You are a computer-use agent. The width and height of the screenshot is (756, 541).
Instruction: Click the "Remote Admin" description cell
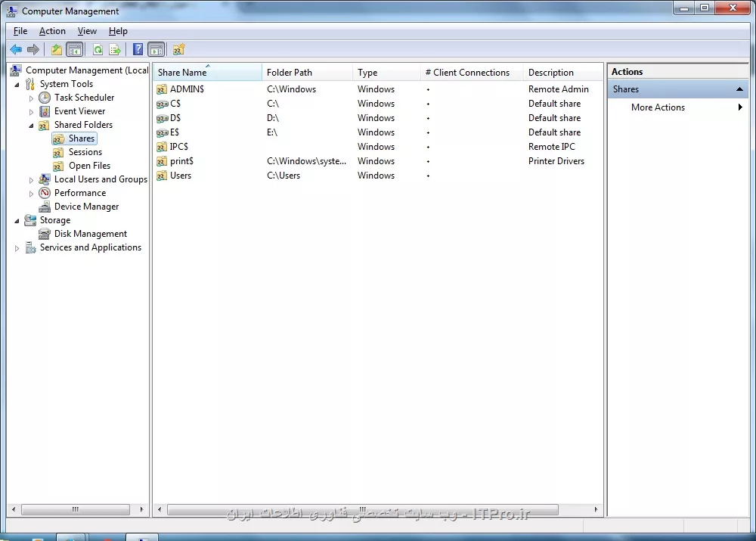(559, 89)
